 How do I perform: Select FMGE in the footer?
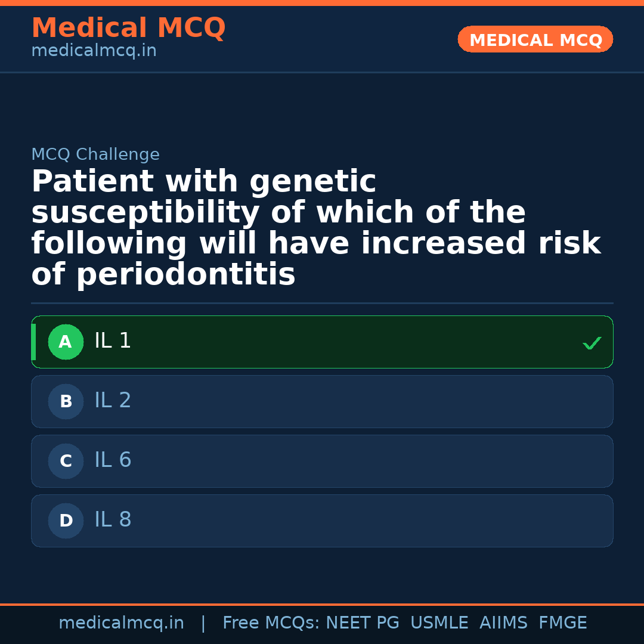pyautogui.click(x=563, y=623)
